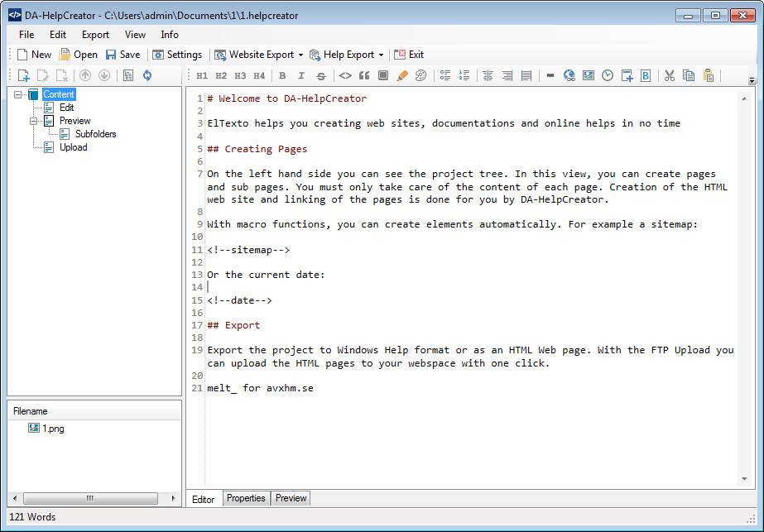Open Help Export dropdown arrow
The width and height of the screenshot is (764, 532).
381,55
